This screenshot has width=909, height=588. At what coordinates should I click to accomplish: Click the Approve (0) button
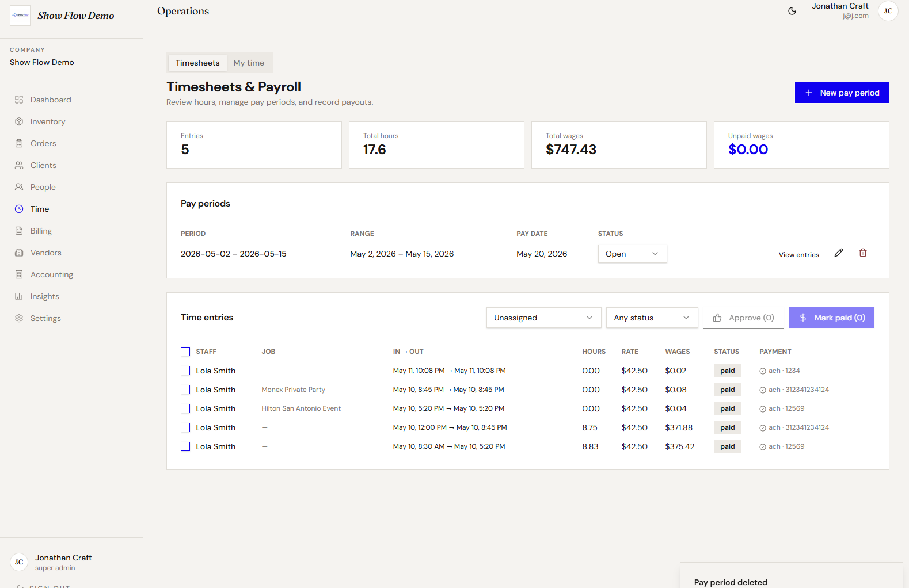click(743, 318)
